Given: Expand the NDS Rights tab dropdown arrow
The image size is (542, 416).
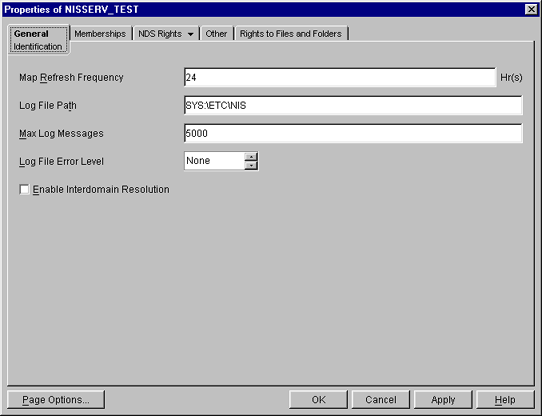Looking at the screenshot, I should pyautogui.click(x=190, y=34).
